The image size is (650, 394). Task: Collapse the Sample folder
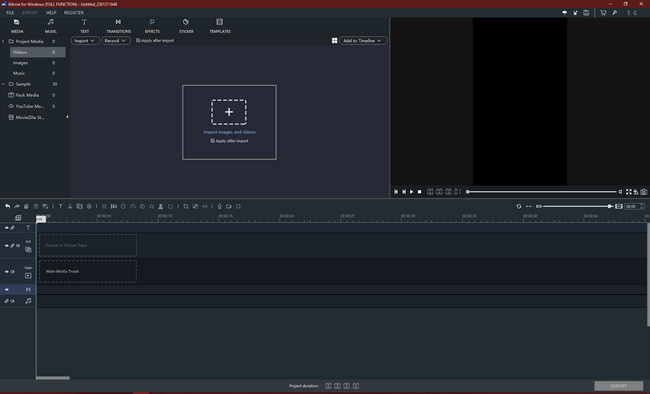(3, 84)
